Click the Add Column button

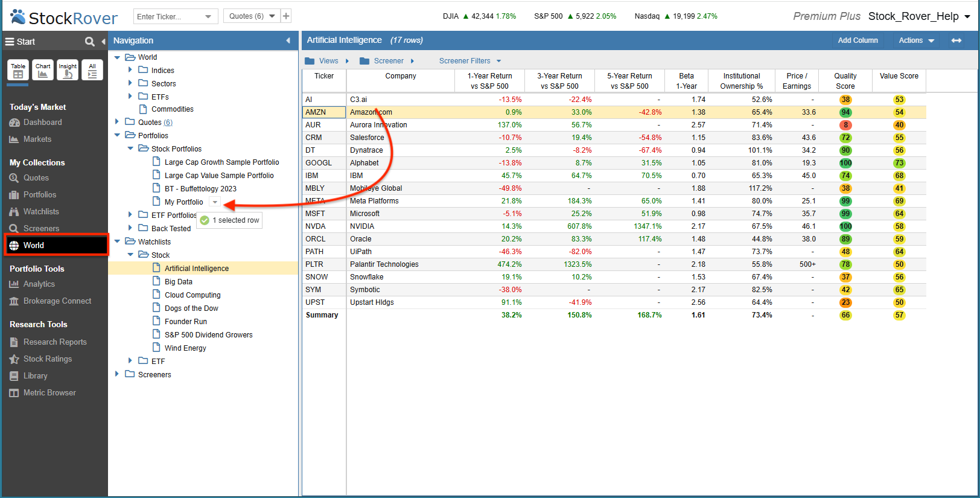tap(857, 40)
